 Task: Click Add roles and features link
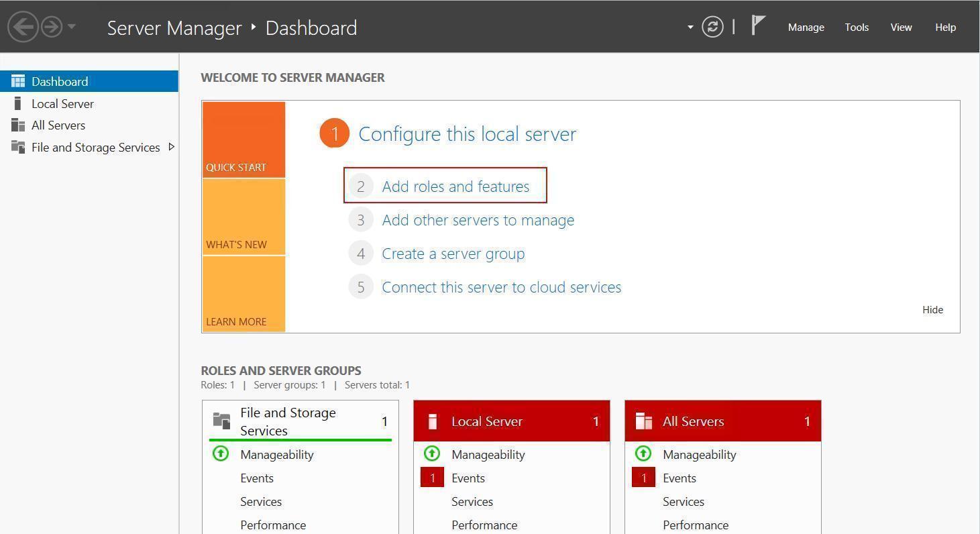pos(455,186)
